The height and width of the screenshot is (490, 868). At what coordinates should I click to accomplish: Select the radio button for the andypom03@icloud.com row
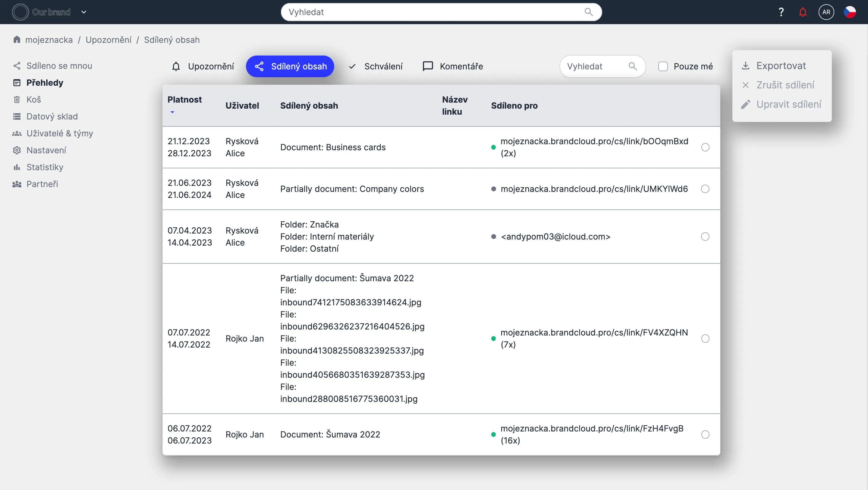(705, 237)
